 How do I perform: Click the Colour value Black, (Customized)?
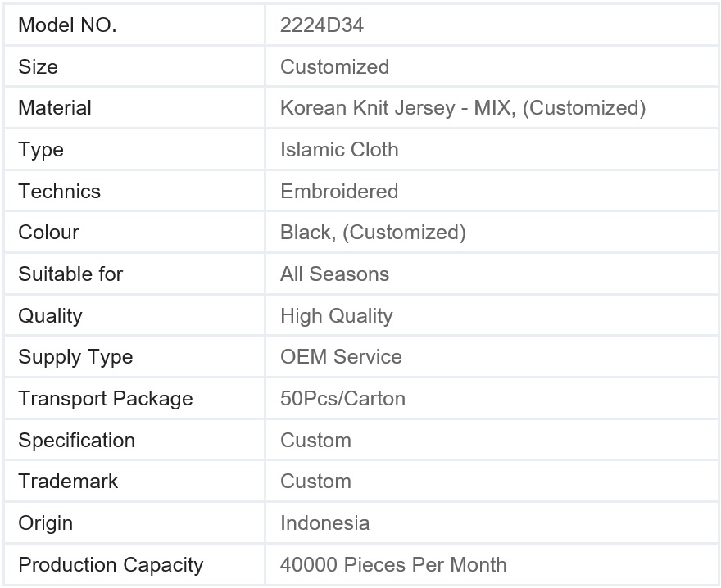click(374, 233)
